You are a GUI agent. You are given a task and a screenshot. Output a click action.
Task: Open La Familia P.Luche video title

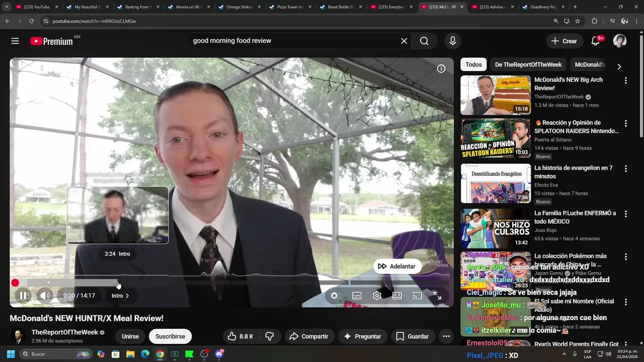coord(575,217)
